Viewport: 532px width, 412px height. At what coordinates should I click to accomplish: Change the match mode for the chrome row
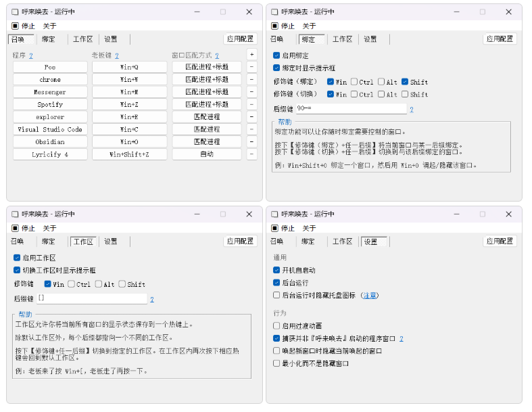pos(206,80)
